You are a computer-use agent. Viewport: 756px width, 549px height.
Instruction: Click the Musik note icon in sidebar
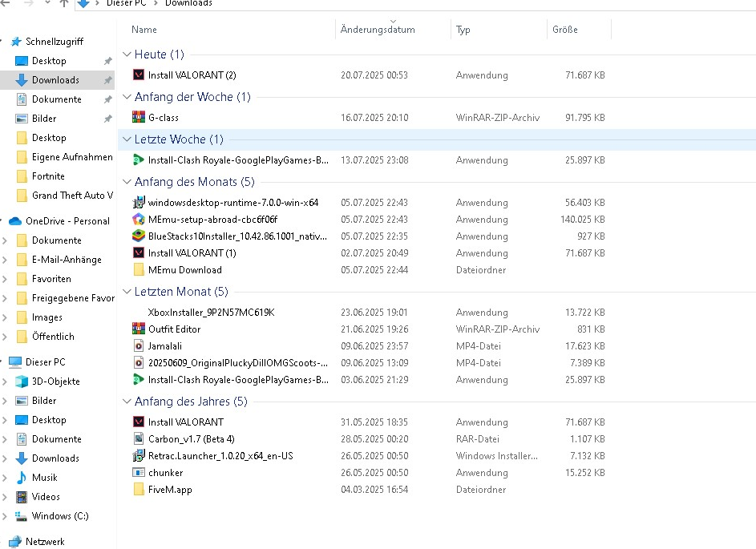coord(22,477)
